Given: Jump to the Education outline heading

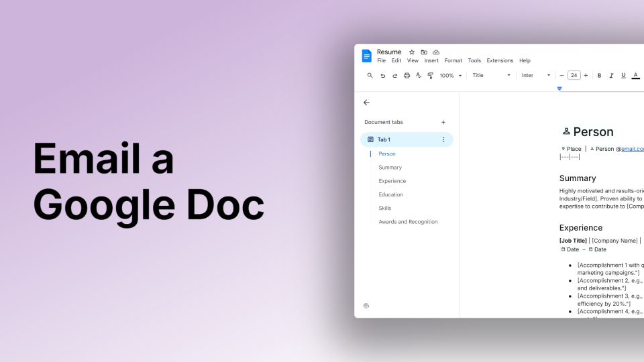Looking at the screenshot, I should coord(390,194).
